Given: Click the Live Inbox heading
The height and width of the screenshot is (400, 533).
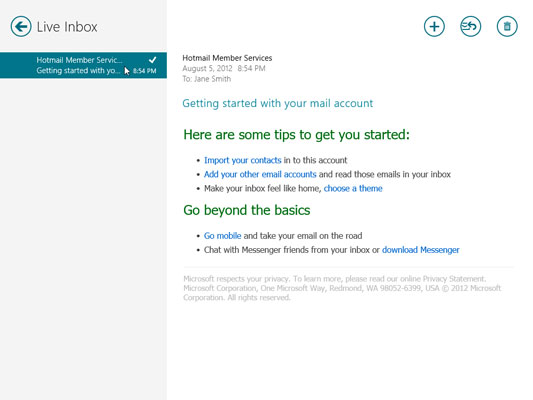Looking at the screenshot, I should click(67, 27).
